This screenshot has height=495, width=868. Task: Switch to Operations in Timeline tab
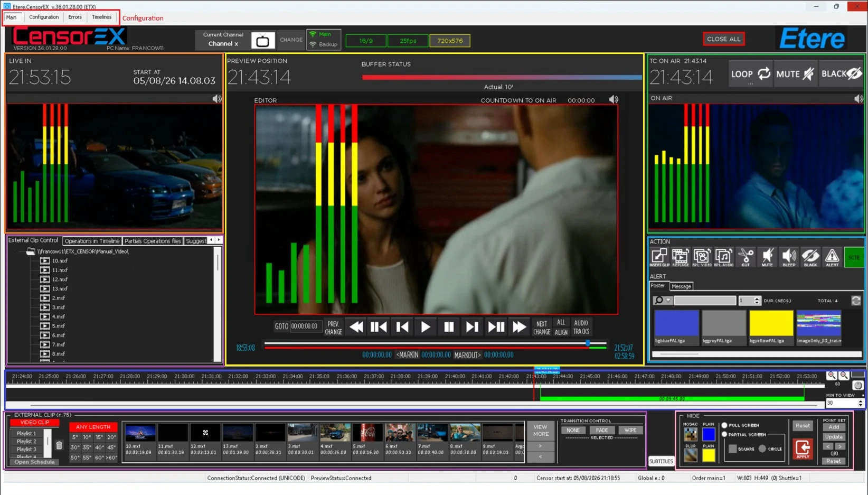[x=92, y=241]
